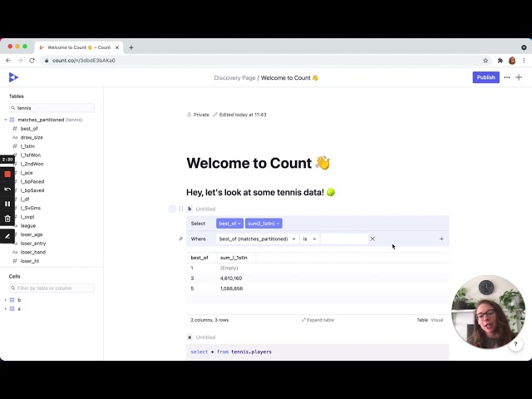Bookmark this page with the star
The height and width of the screenshot is (399, 532).
click(485, 61)
